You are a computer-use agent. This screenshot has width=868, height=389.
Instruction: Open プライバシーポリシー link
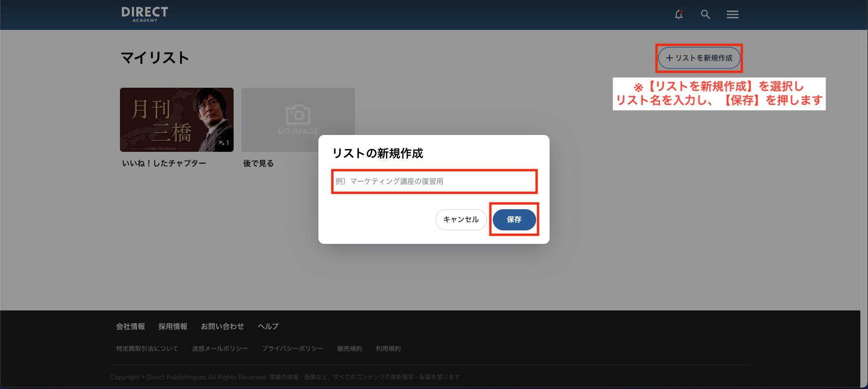pos(293,349)
